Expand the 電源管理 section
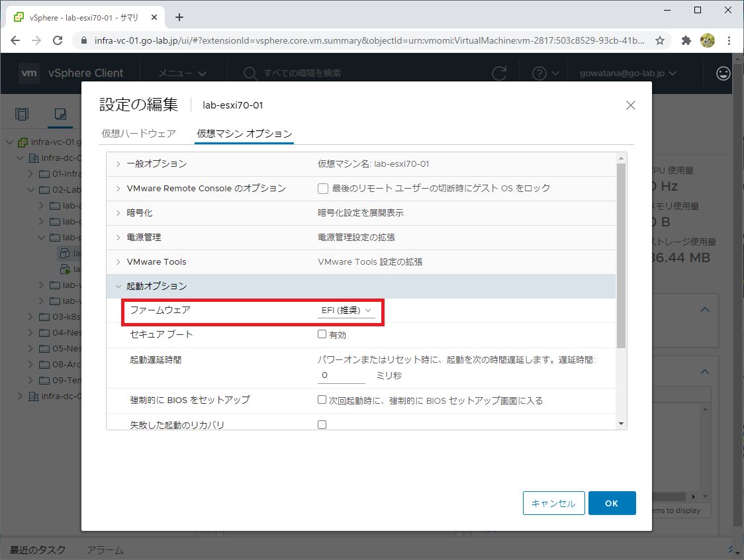The image size is (744, 560). [118, 237]
